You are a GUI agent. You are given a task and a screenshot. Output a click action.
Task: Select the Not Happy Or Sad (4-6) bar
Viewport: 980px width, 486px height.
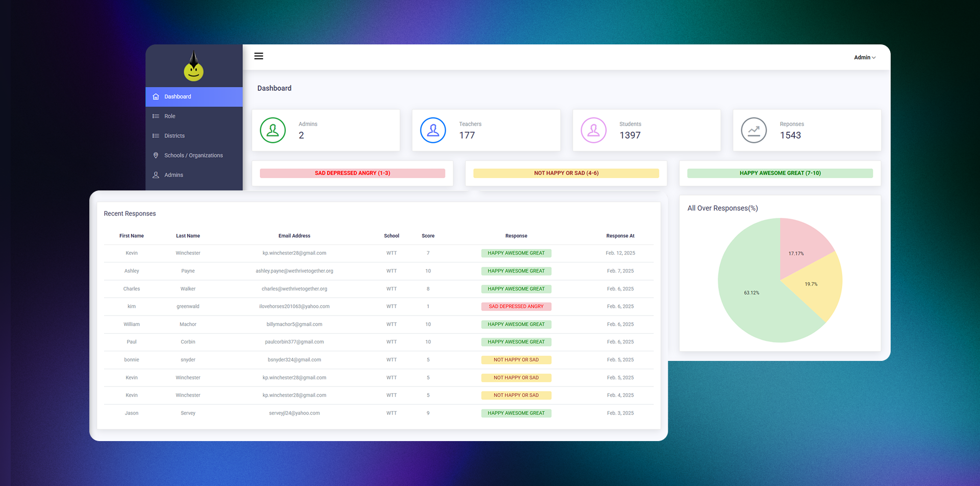(x=566, y=173)
